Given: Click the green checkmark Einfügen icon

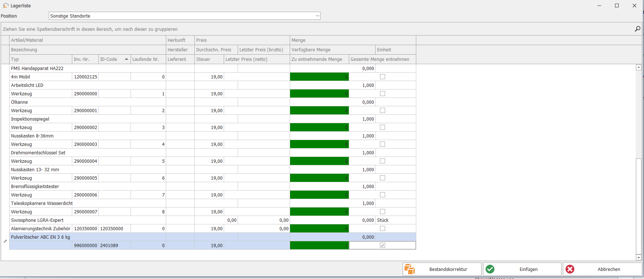Looking at the screenshot, I should pyautogui.click(x=490, y=269).
